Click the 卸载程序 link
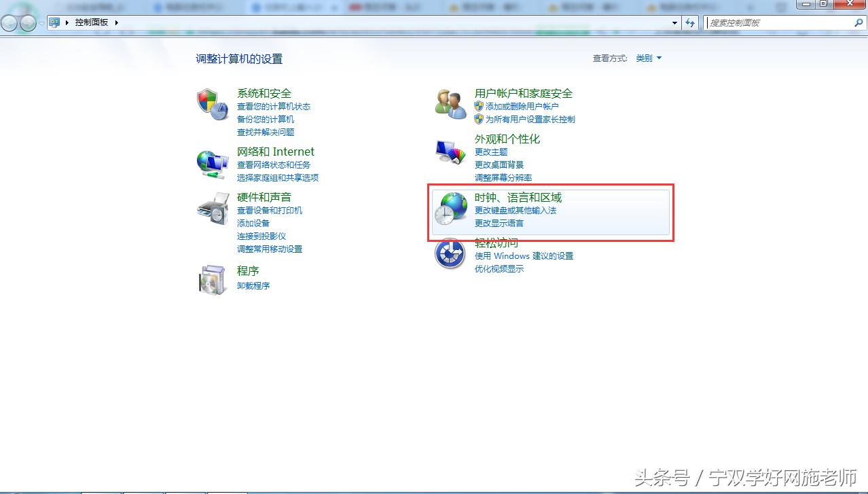Screen dimensions: 868x494 pyautogui.click(x=253, y=285)
